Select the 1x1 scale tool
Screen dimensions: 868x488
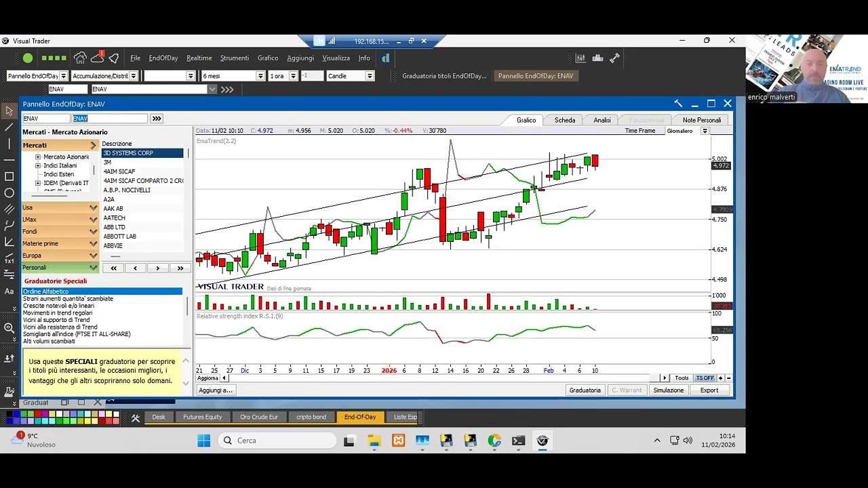click(x=9, y=259)
